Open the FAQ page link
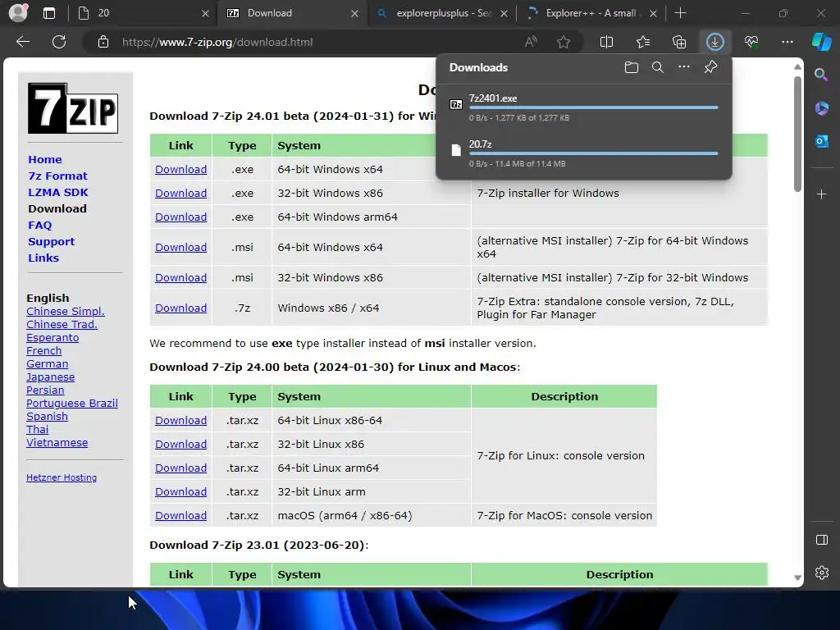 pos(39,225)
